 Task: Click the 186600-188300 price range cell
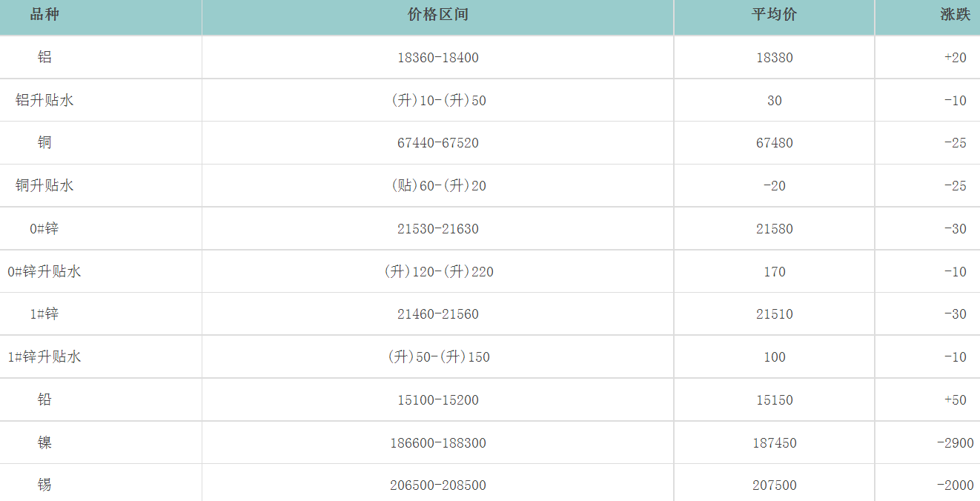[437, 442]
